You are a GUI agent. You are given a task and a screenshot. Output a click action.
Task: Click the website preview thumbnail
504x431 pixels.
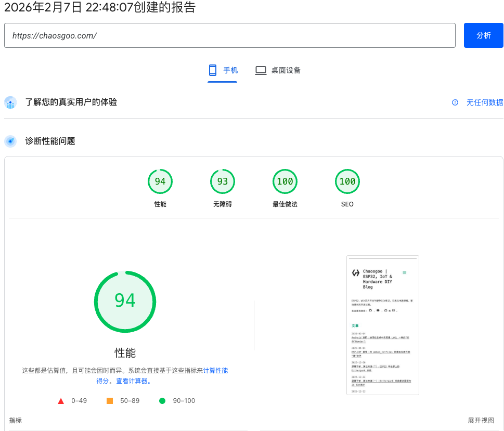[382, 324]
